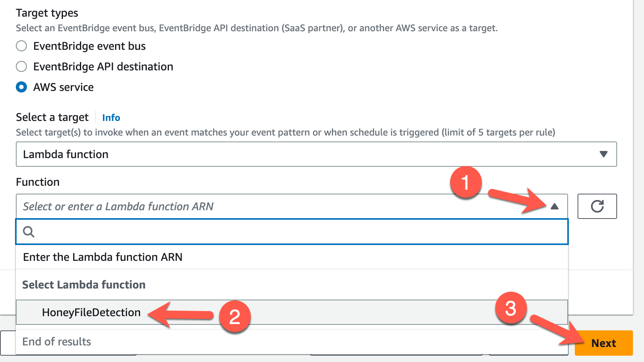The width and height of the screenshot is (644, 362).
Task: Focus the function search filter field
Action: [x=301, y=232]
